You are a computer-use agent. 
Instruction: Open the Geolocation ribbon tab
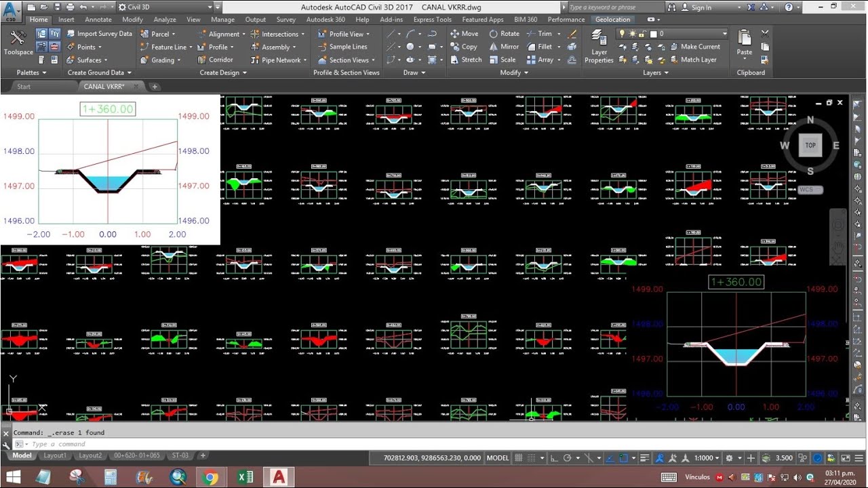coord(613,20)
